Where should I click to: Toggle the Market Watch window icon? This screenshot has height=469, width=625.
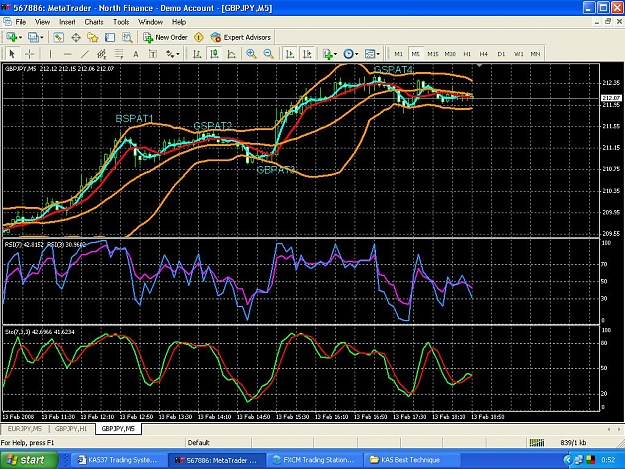click(x=58, y=37)
